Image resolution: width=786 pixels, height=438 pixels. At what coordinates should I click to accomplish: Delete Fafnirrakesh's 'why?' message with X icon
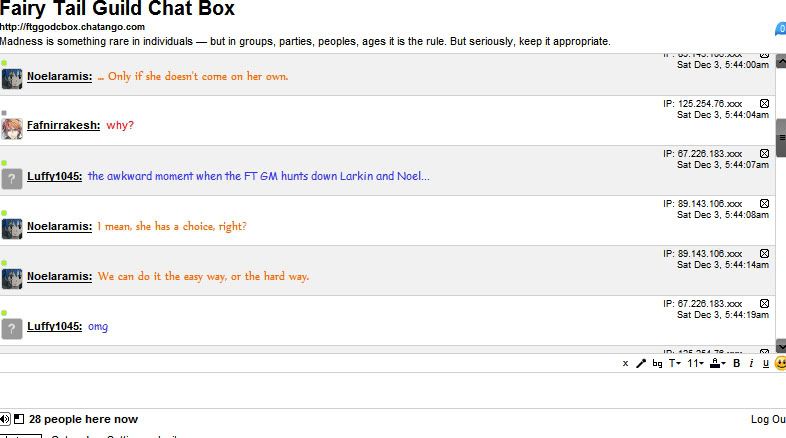765,104
